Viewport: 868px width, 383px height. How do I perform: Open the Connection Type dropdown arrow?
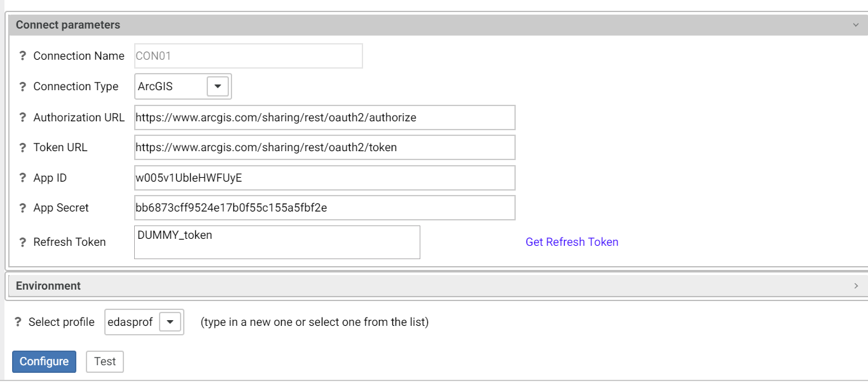click(x=217, y=86)
